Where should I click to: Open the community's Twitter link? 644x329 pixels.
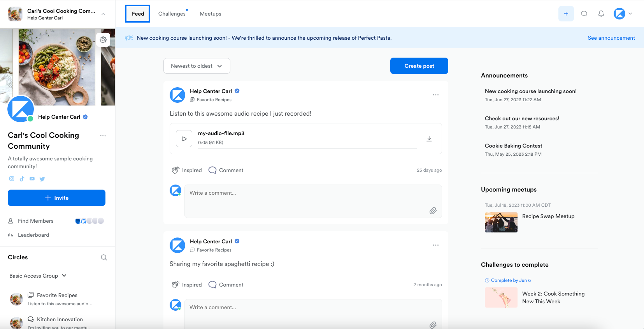pos(42,179)
